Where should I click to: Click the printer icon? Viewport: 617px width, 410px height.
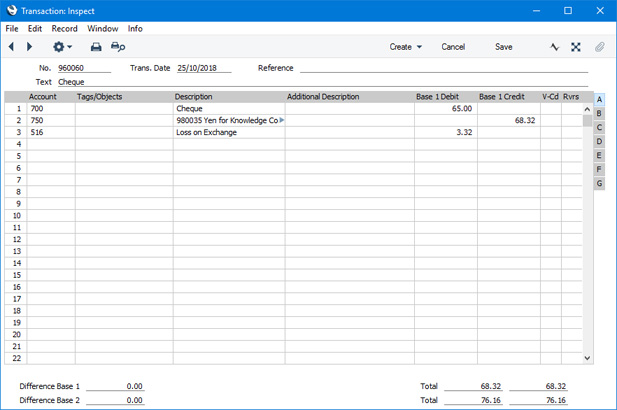96,47
